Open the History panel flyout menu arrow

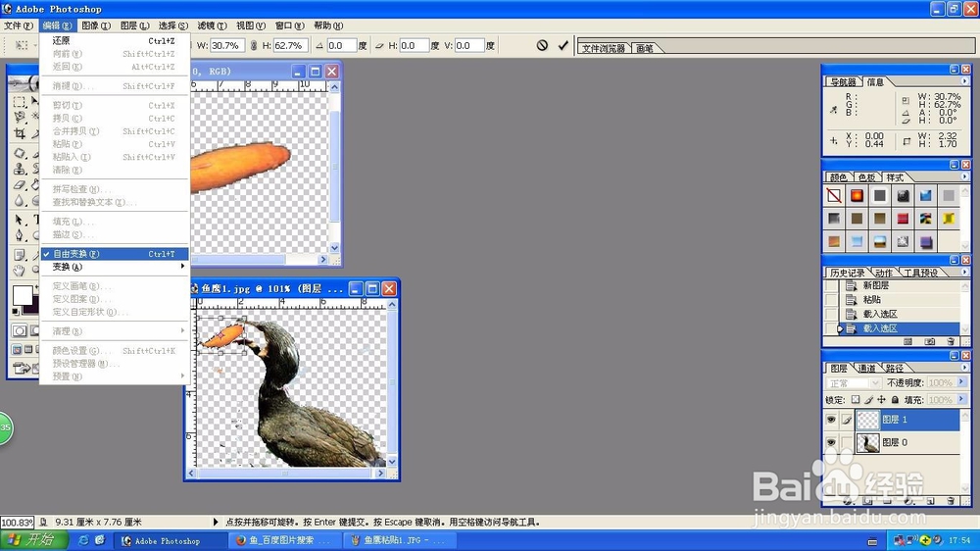pos(964,272)
